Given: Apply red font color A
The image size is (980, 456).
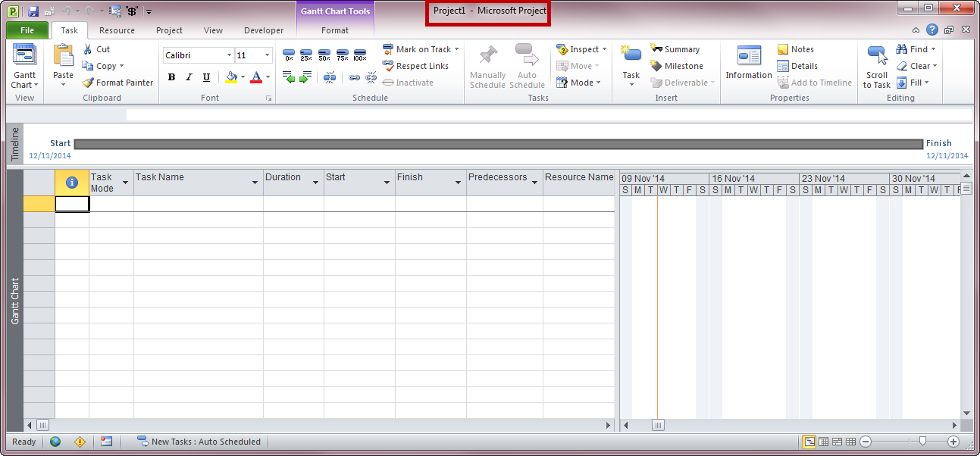Looking at the screenshot, I should point(256,77).
